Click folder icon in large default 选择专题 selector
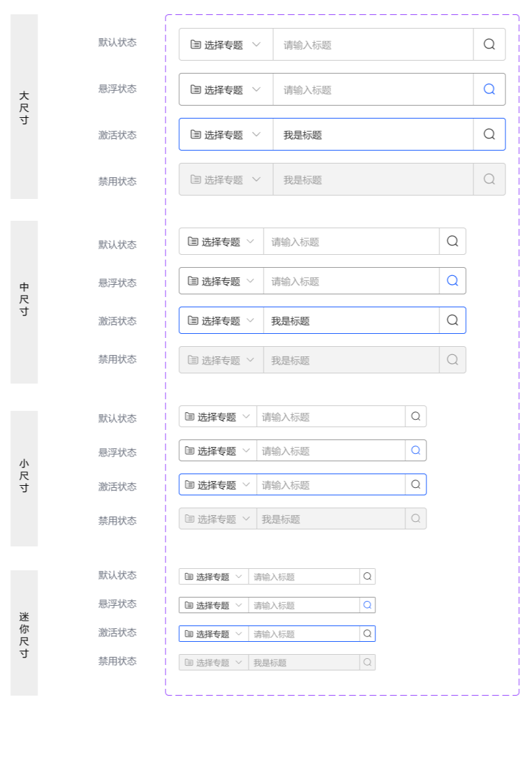 click(x=195, y=44)
